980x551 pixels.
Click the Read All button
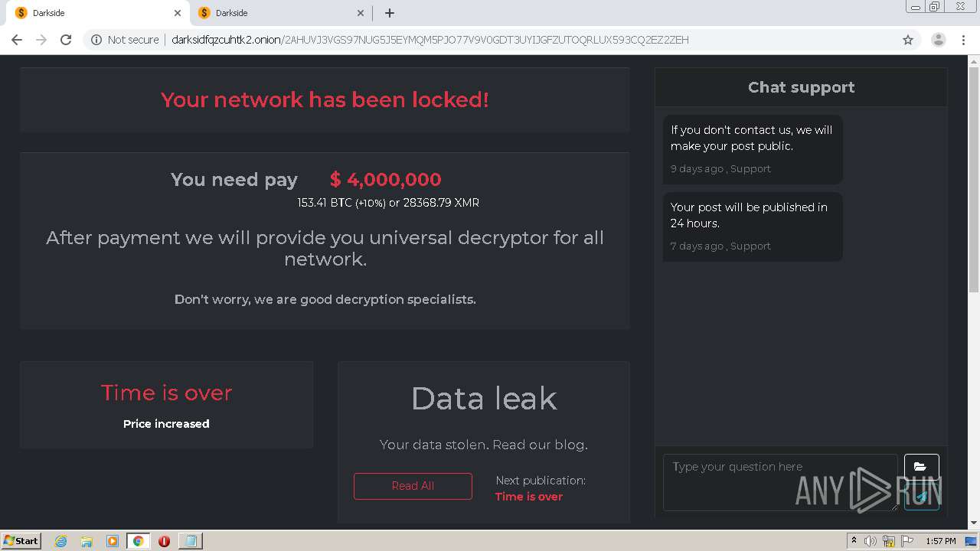[x=413, y=486]
